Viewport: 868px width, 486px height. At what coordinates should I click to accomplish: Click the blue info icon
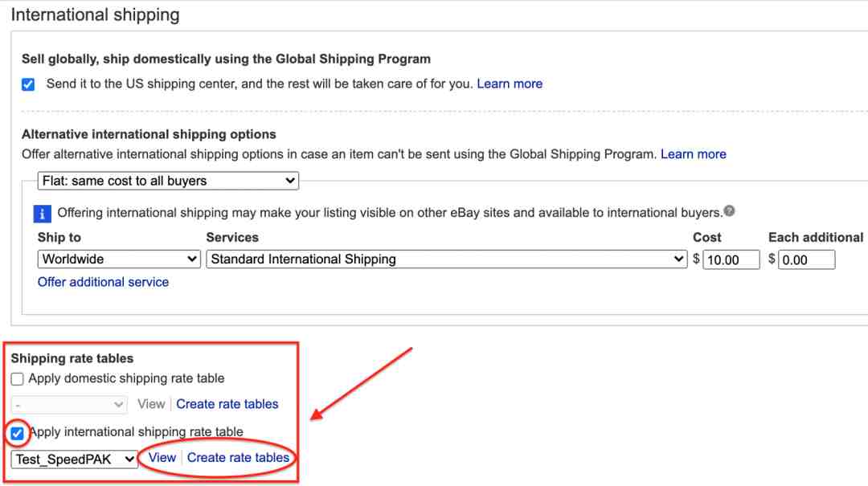tap(42, 214)
